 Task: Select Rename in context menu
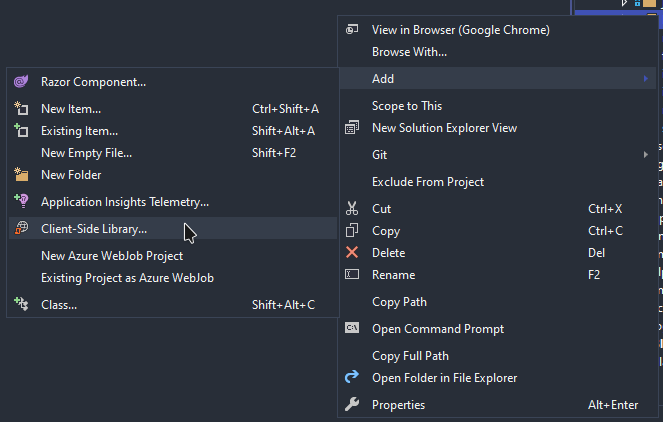tap(498, 274)
